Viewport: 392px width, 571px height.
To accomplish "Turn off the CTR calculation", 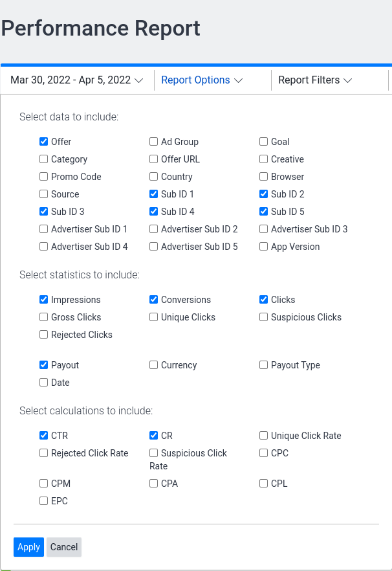I will tap(44, 436).
